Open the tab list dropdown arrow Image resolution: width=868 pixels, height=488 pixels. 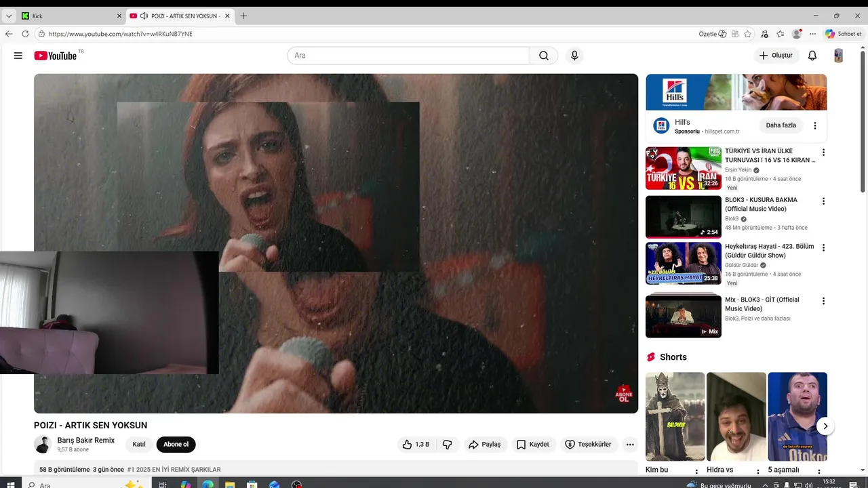click(x=9, y=16)
